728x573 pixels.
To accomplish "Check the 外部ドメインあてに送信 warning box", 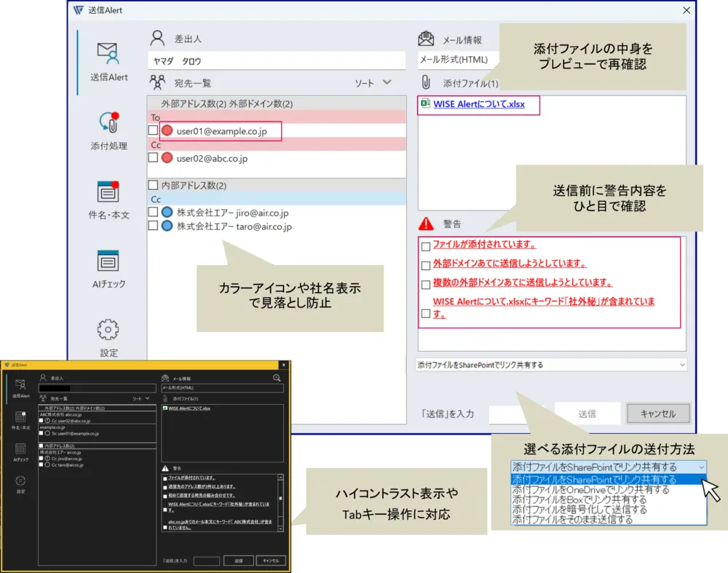I will click(426, 266).
